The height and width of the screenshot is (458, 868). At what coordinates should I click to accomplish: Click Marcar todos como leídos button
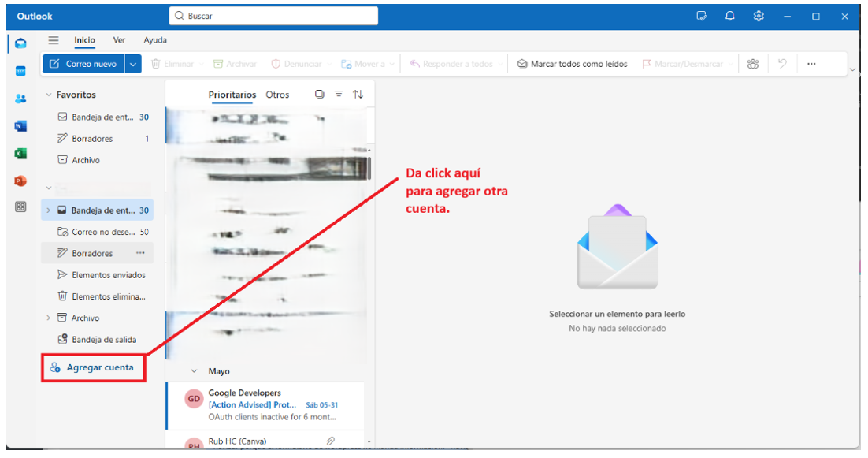click(573, 64)
